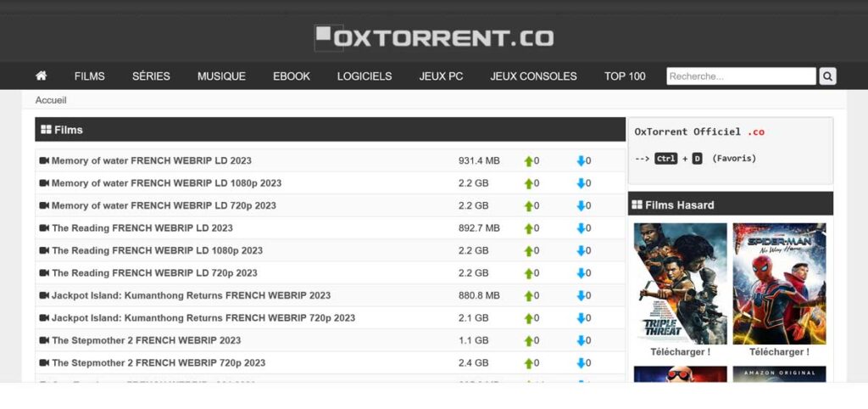
Task: Click Télécharger under Triple Threat poster
Action: [x=681, y=352]
